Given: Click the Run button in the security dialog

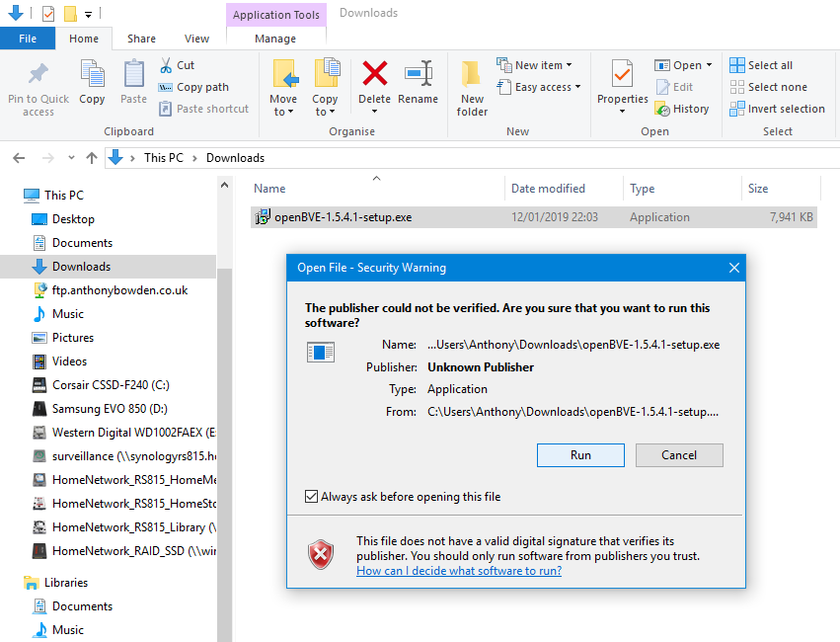Looking at the screenshot, I should click(580, 454).
